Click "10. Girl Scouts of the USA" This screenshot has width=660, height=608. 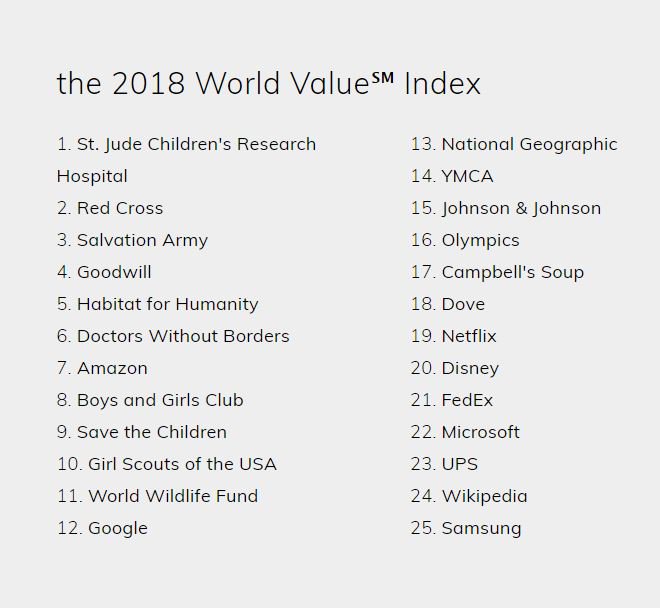tap(167, 464)
